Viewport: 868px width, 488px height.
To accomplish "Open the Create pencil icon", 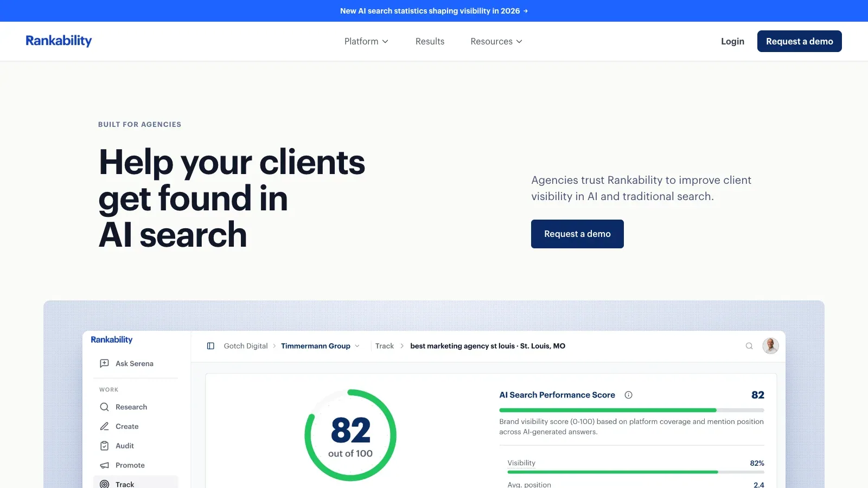I will click(x=105, y=426).
